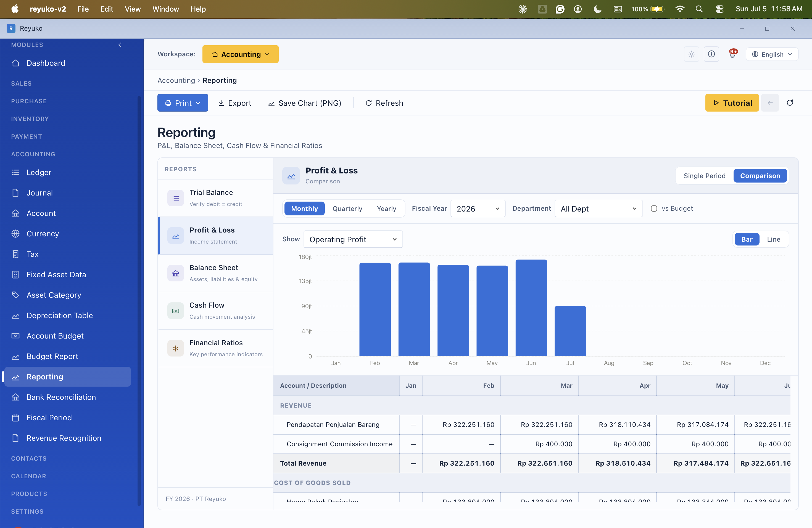The height and width of the screenshot is (528, 812).
Task: Select Monthly period toggle
Action: pyautogui.click(x=304, y=208)
